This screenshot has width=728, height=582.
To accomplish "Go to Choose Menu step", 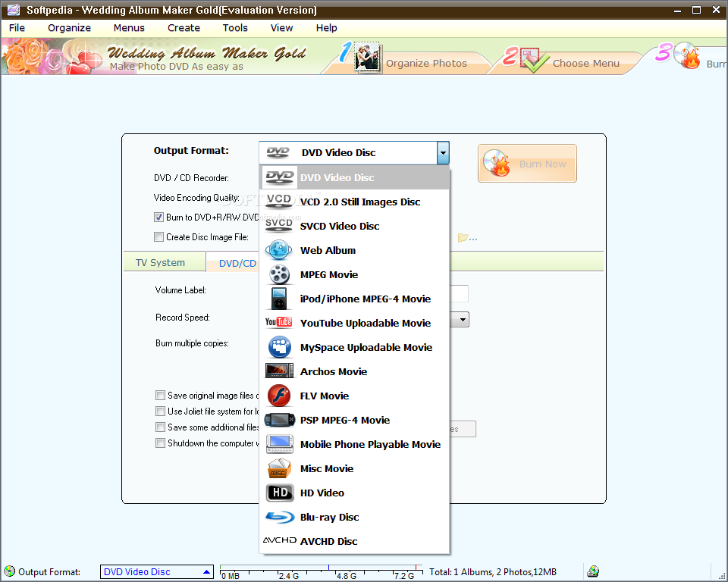I will click(x=586, y=64).
